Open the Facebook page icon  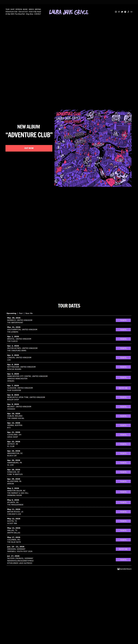119,12
